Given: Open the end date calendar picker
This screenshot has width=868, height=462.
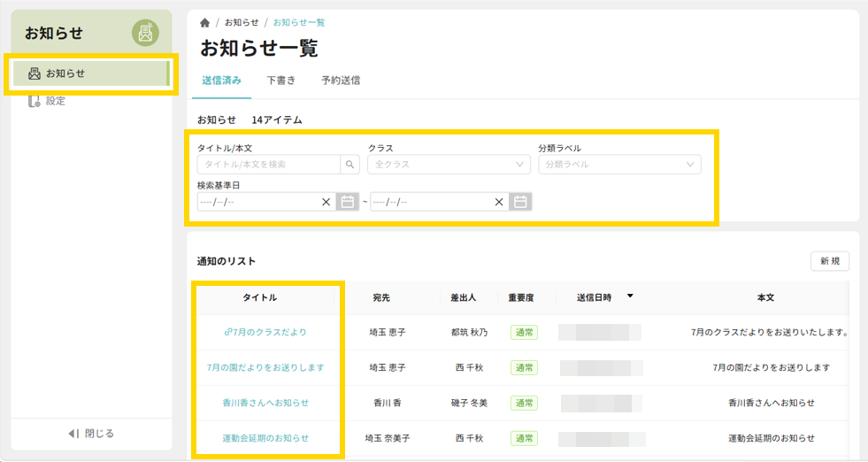Looking at the screenshot, I should (520, 202).
